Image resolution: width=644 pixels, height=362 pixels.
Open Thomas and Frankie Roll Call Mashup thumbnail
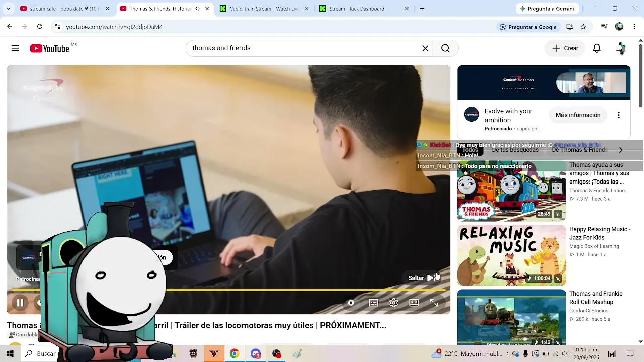click(511, 318)
